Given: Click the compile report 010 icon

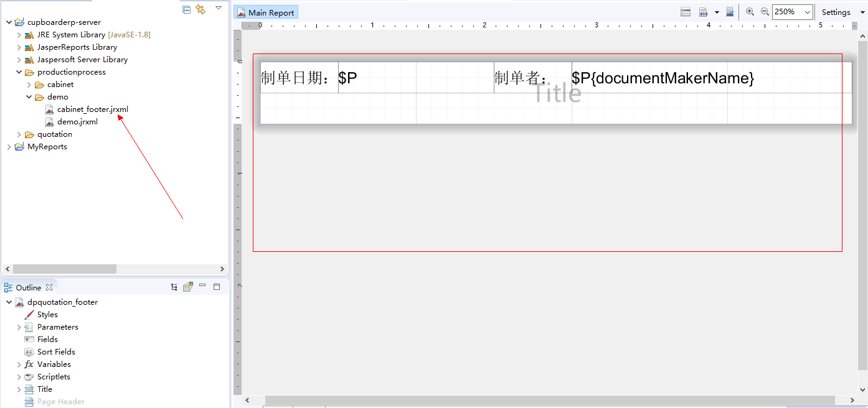Looking at the screenshot, I should 704,12.
